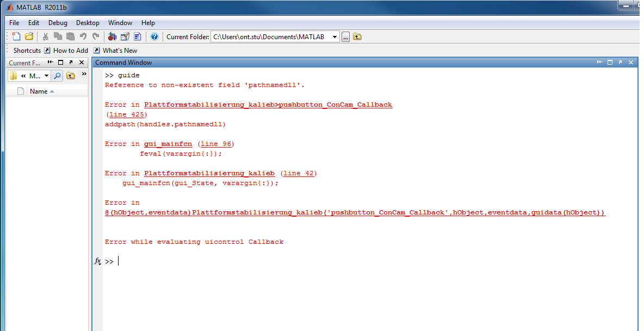Viewport: 644px width, 331px height.
Task: Undock the Command Window
Action: 620,63
